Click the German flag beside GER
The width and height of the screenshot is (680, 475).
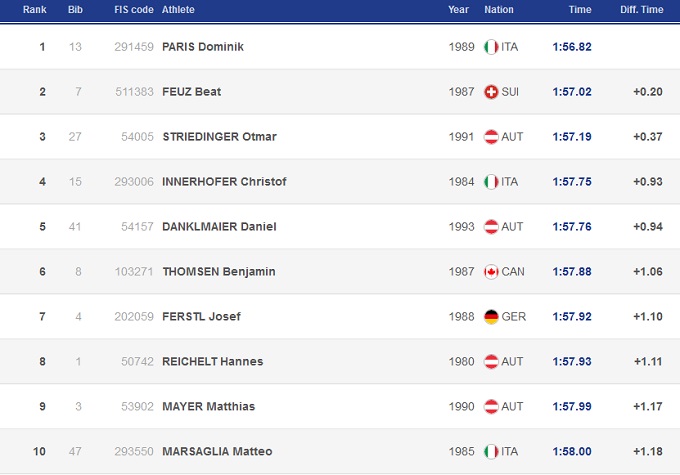(x=491, y=317)
